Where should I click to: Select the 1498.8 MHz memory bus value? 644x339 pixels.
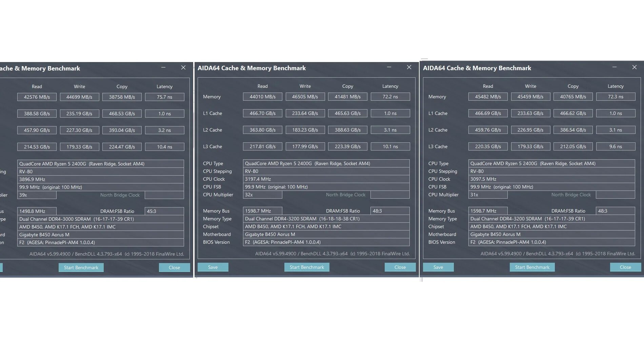(37, 211)
